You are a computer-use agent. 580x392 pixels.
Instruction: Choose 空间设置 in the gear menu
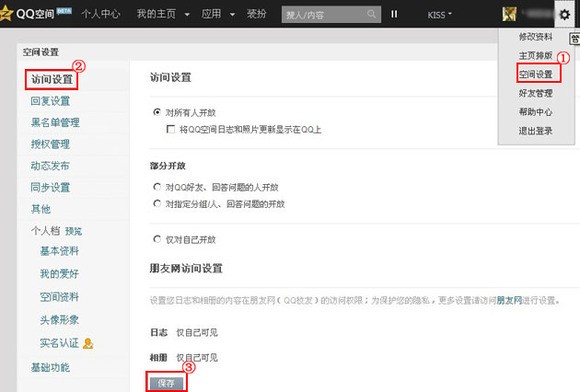point(535,74)
